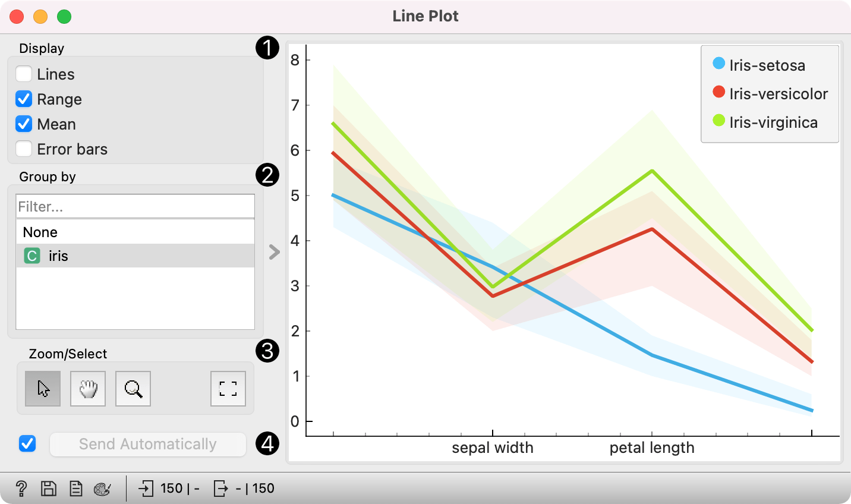Open the palette visual settings icon

pyautogui.click(x=102, y=489)
